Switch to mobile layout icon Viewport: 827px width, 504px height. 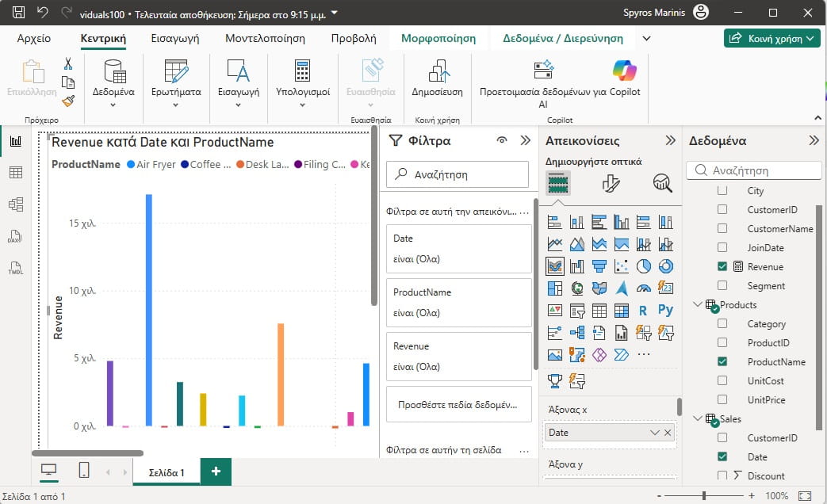tap(84, 470)
